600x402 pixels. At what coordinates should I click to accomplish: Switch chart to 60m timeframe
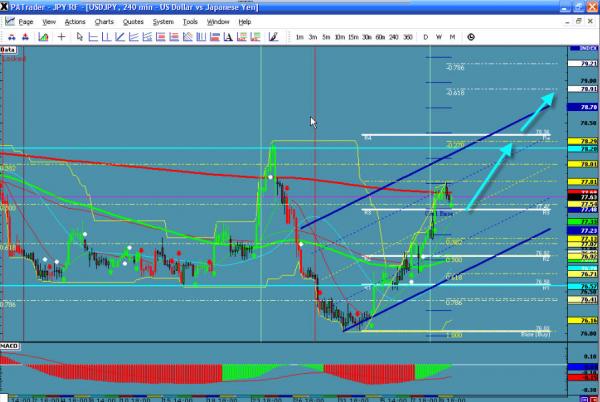pos(380,37)
